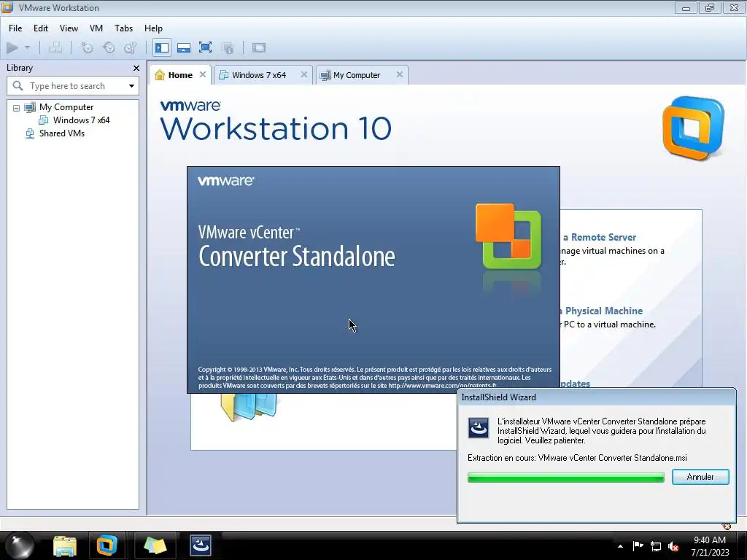Click the InstallShield extraction progress bar
747x560 pixels.
click(566, 477)
